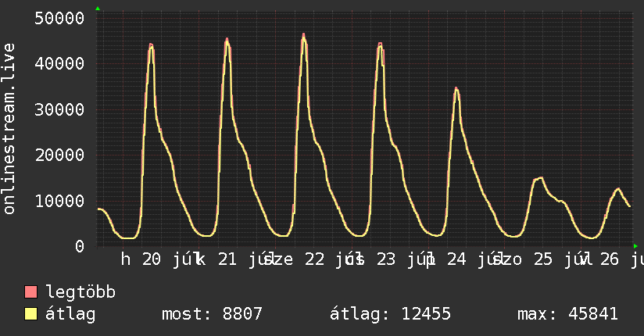
Task: Click the átlag legend label
Action: tap(70, 314)
